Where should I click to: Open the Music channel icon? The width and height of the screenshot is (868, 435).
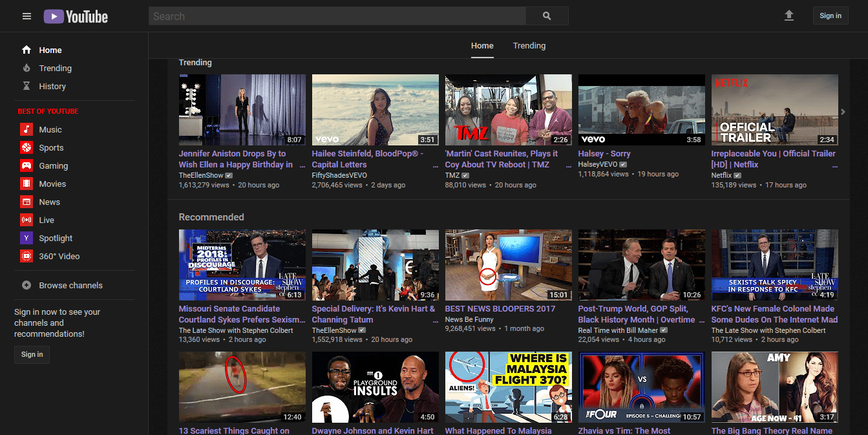tap(26, 129)
